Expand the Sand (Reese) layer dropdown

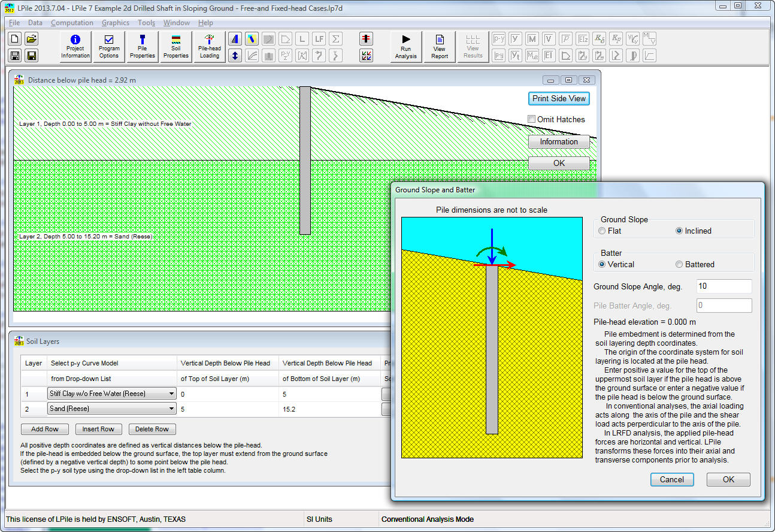tap(172, 409)
